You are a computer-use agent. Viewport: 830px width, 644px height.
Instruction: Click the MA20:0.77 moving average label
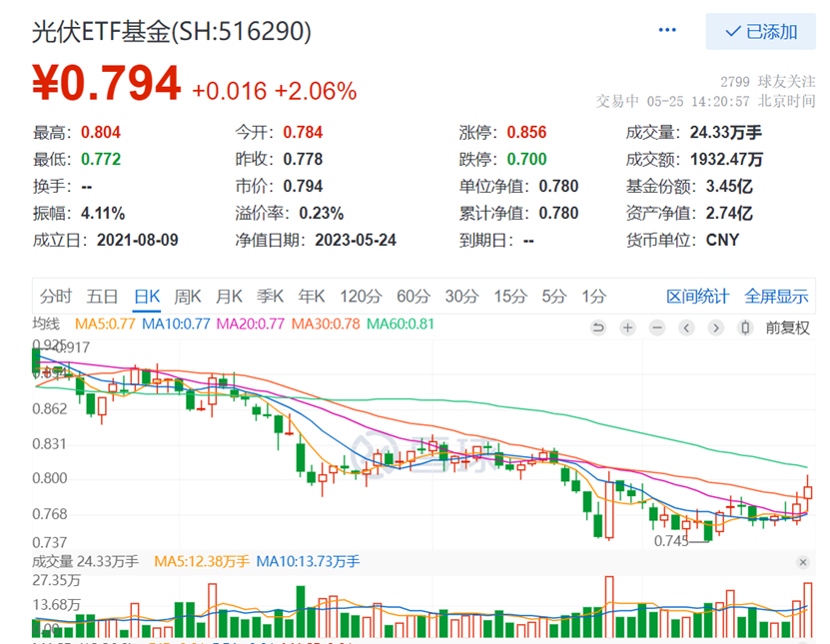click(251, 323)
